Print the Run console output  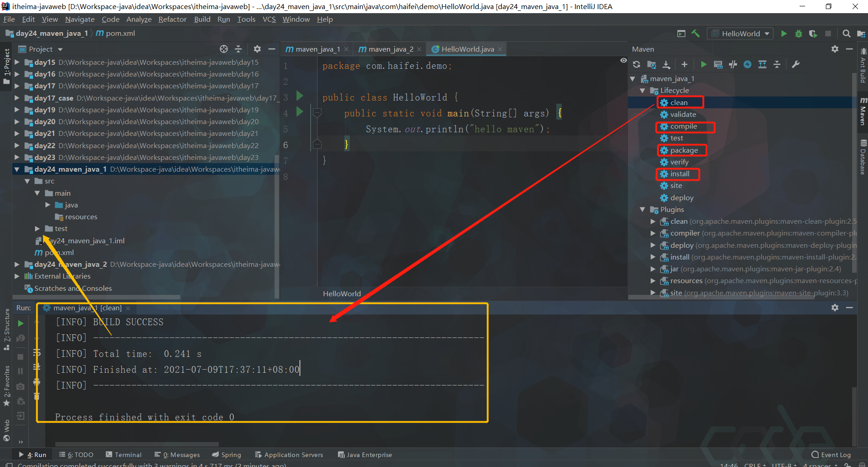click(x=37, y=382)
